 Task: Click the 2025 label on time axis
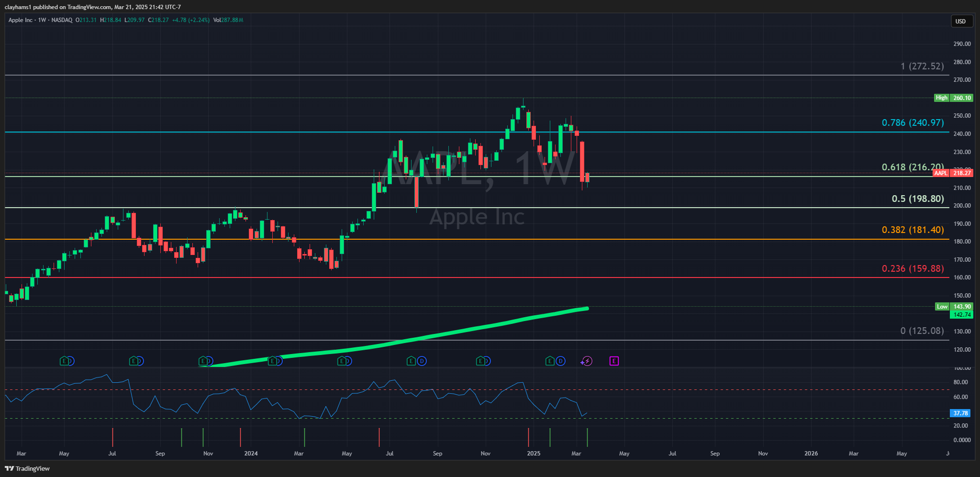pyautogui.click(x=534, y=454)
